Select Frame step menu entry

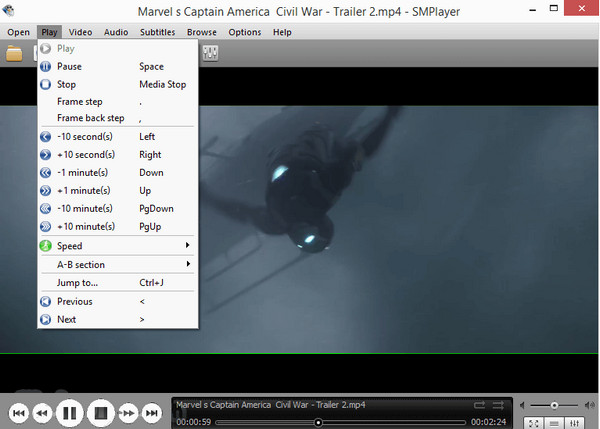click(x=118, y=102)
